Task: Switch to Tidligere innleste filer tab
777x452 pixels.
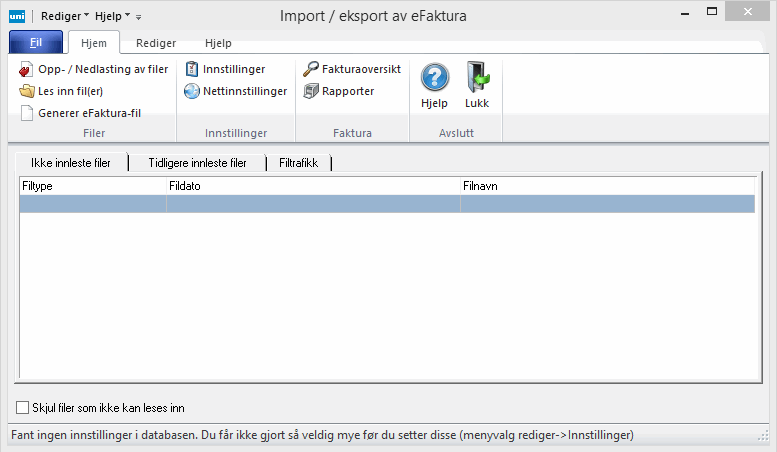Action: click(x=196, y=162)
